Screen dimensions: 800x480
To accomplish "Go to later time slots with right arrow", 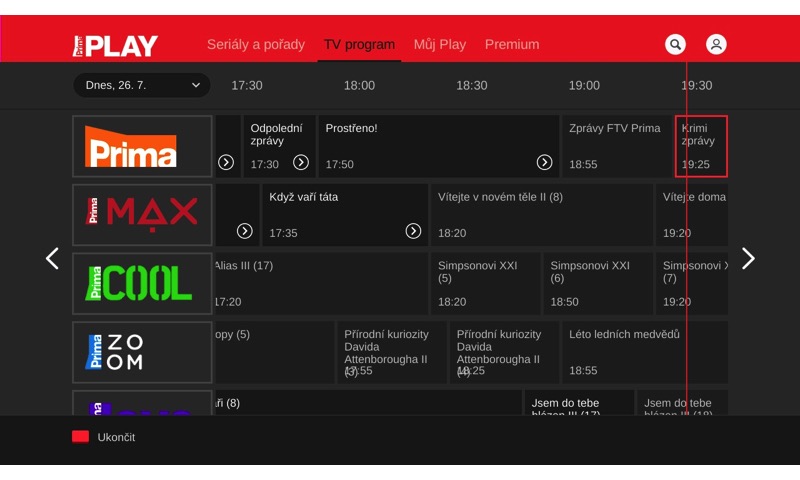I will click(748, 259).
